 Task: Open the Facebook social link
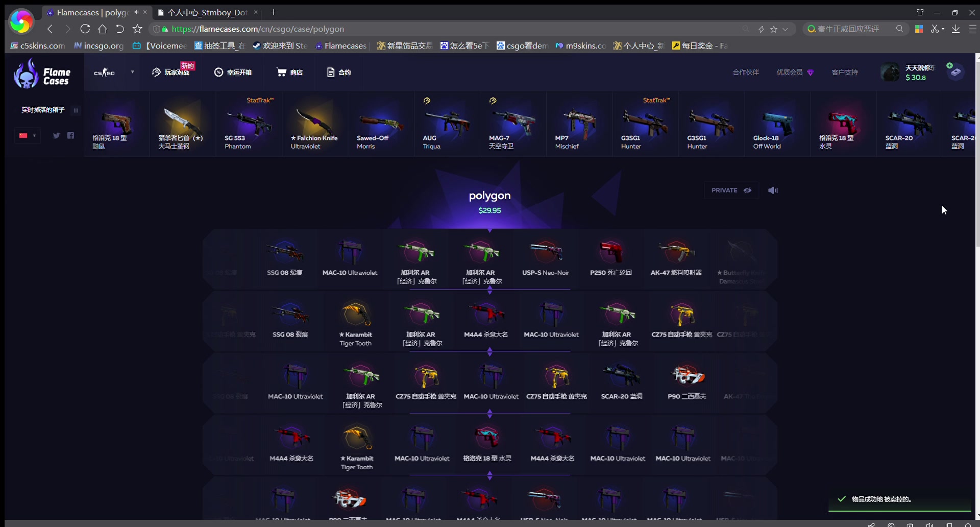(x=70, y=135)
